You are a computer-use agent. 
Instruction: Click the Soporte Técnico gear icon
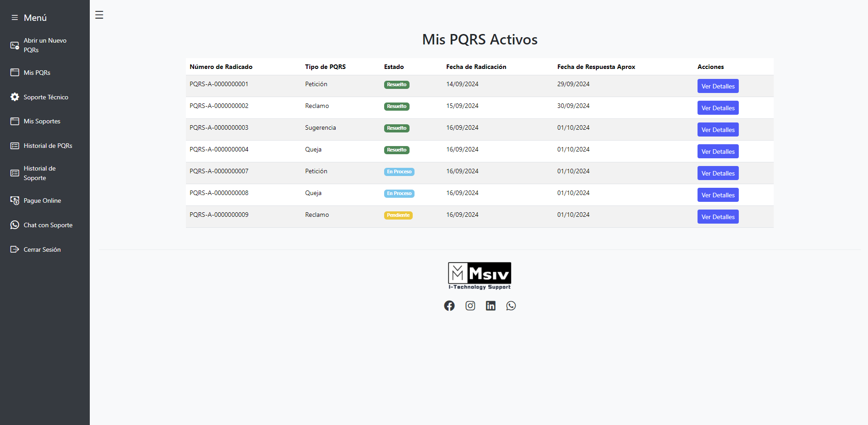[15, 97]
